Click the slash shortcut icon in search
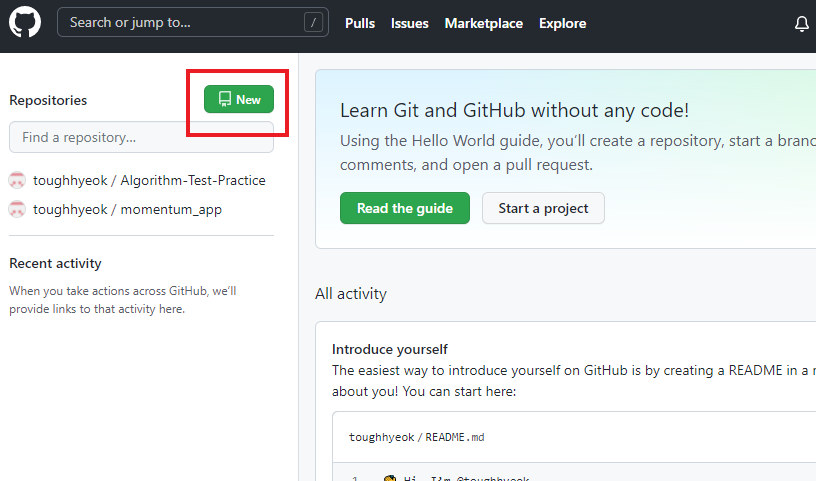816x481 pixels. point(313,22)
